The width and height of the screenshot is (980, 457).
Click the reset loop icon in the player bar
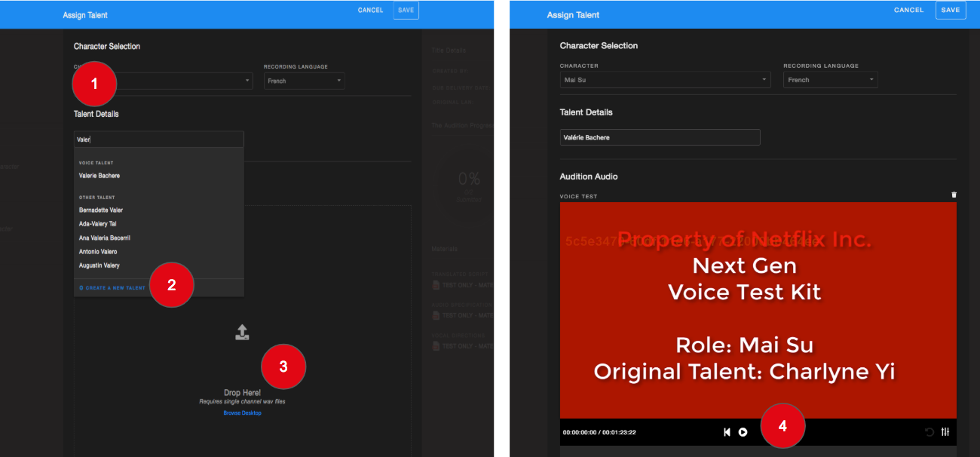[x=929, y=432]
